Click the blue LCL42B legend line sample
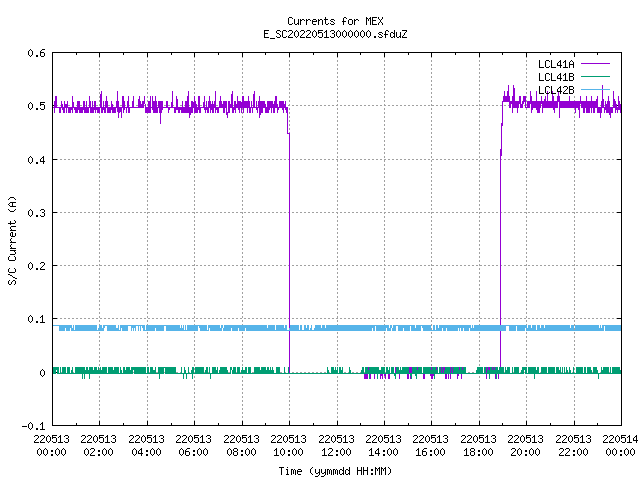 point(595,89)
